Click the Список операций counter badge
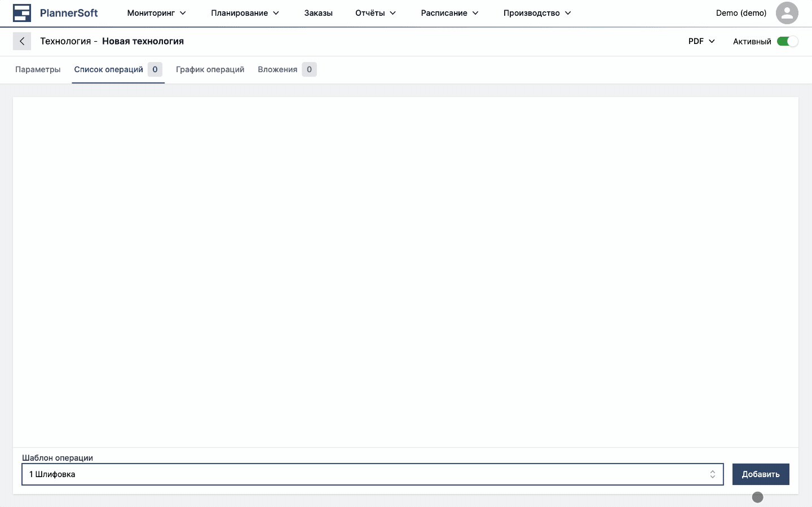Viewport: 812px width, 507px height. point(155,69)
